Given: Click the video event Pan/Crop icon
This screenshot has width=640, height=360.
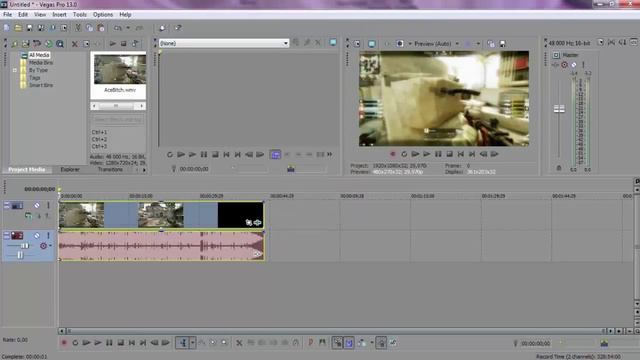Looking at the screenshot, I should 249,222.
